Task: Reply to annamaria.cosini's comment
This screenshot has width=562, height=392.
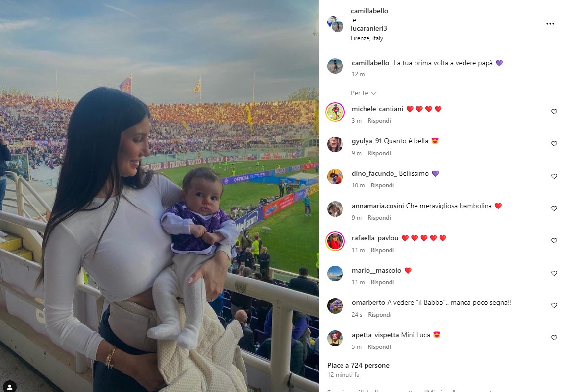Action: tap(379, 218)
